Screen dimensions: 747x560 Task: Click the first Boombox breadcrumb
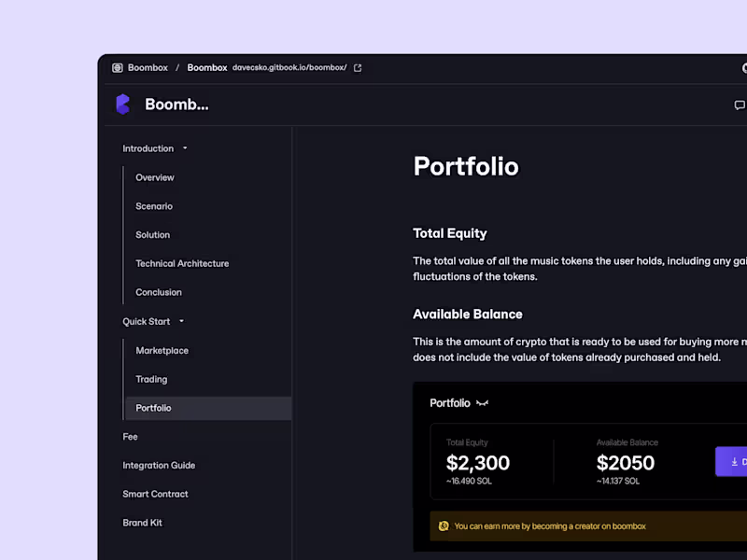pyautogui.click(x=148, y=68)
